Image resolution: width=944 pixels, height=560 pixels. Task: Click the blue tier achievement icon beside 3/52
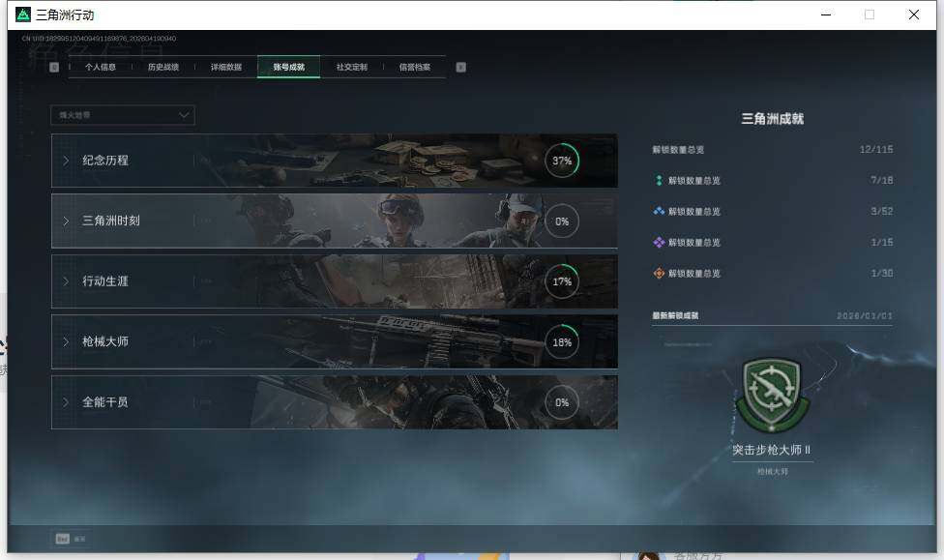(659, 212)
